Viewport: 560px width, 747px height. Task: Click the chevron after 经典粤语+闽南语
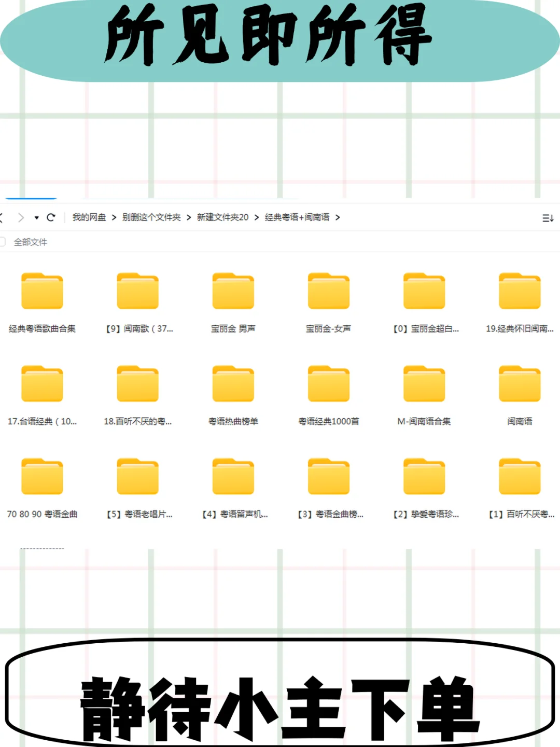point(338,218)
